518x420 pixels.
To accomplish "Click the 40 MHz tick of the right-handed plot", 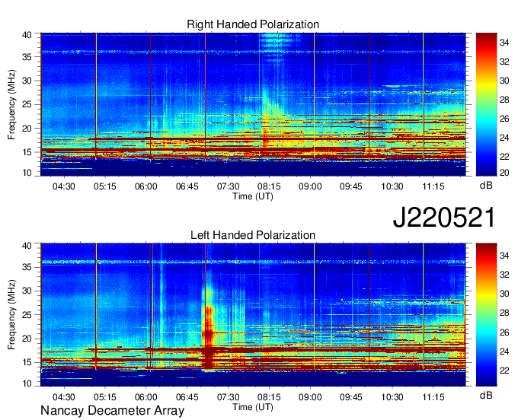I will [x=27, y=35].
